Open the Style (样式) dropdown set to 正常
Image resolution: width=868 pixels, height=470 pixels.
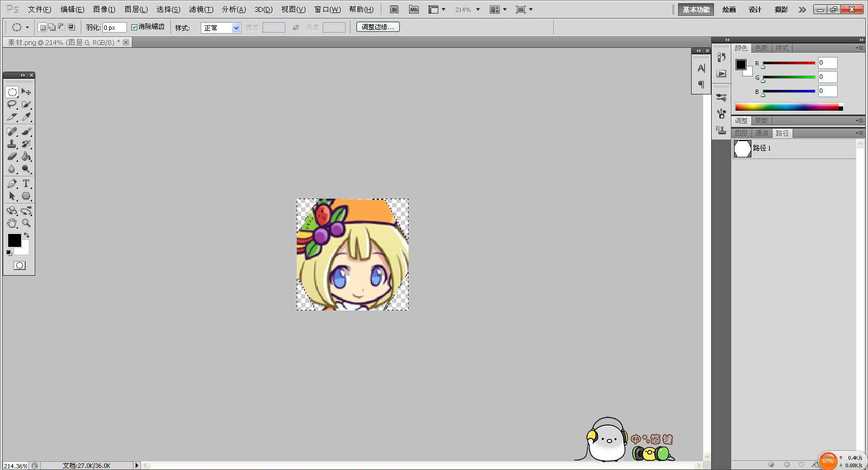click(x=221, y=28)
